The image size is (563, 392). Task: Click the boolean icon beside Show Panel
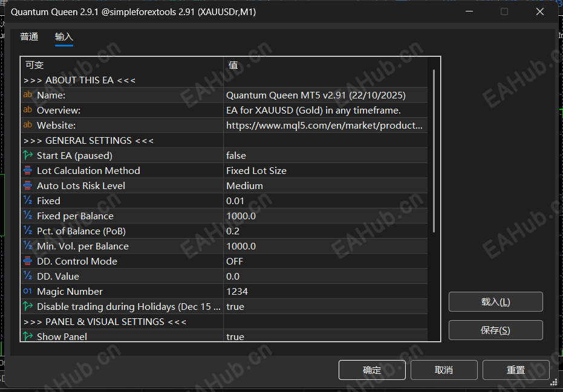click(x=28, y=336)
